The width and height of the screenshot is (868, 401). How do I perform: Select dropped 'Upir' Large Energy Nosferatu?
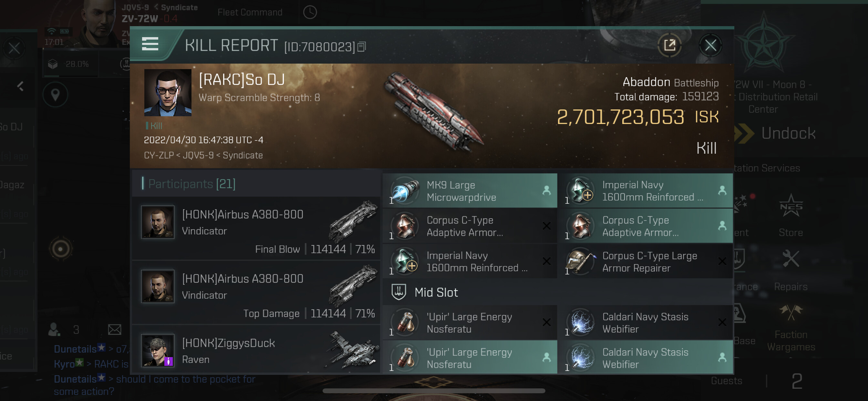[x=470, y=357]
